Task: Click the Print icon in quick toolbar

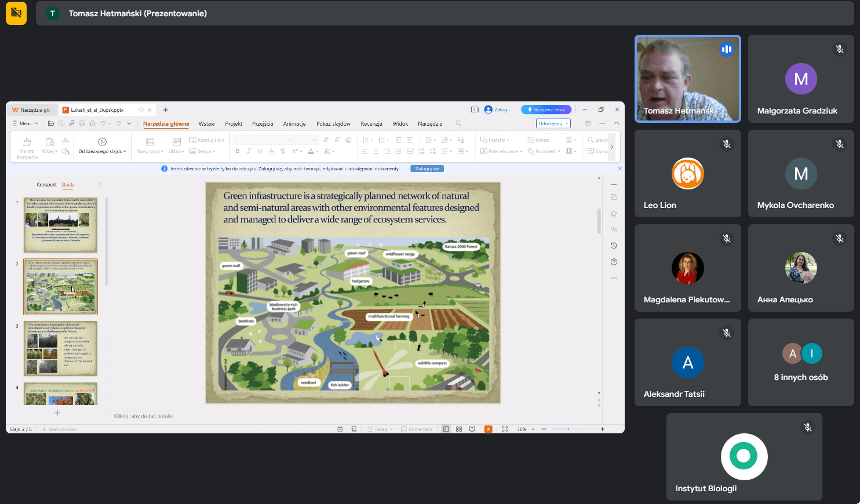Action: [82, 123]
